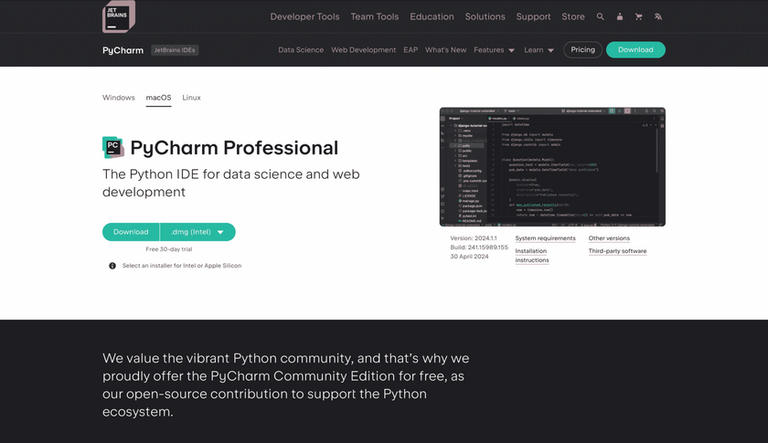This screenshot has width=768, height=443.
Task: Open the Developer Tools menu
Action: (304, 17)
